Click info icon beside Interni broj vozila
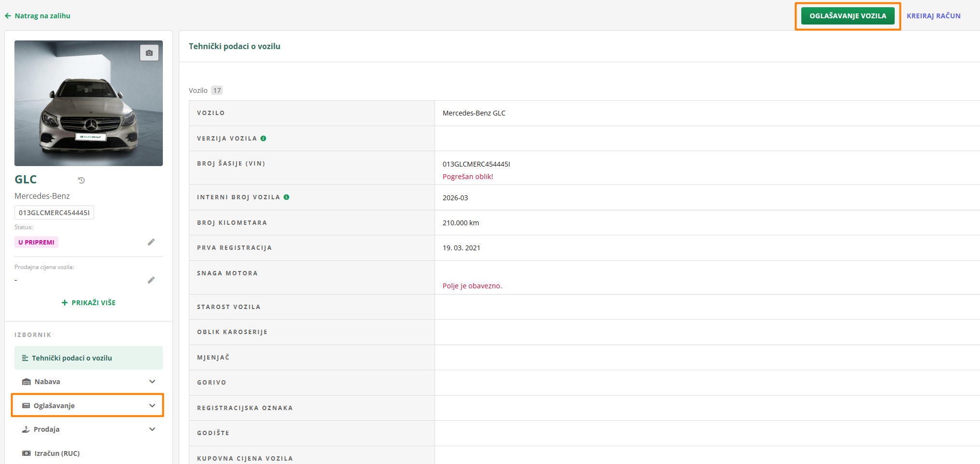This screenshot has height=464, width=980. click(287, 197)
